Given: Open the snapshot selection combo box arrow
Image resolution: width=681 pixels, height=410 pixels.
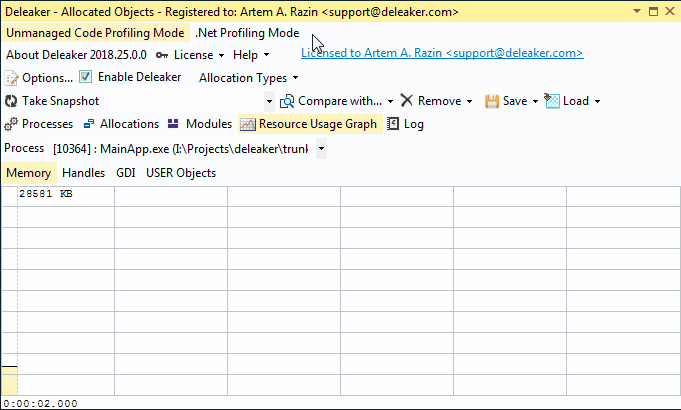Looking at the screenshot, I should click(x=269, y=101).
